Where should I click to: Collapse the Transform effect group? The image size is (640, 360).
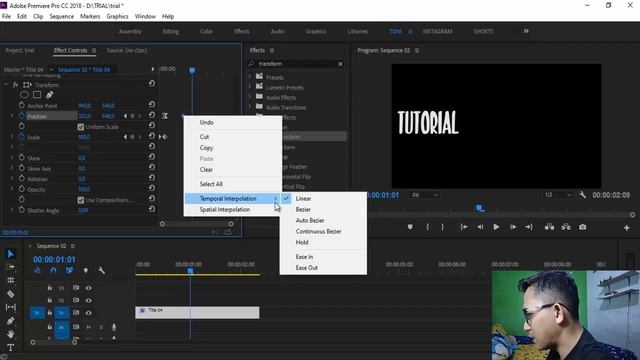coord(6,85)
